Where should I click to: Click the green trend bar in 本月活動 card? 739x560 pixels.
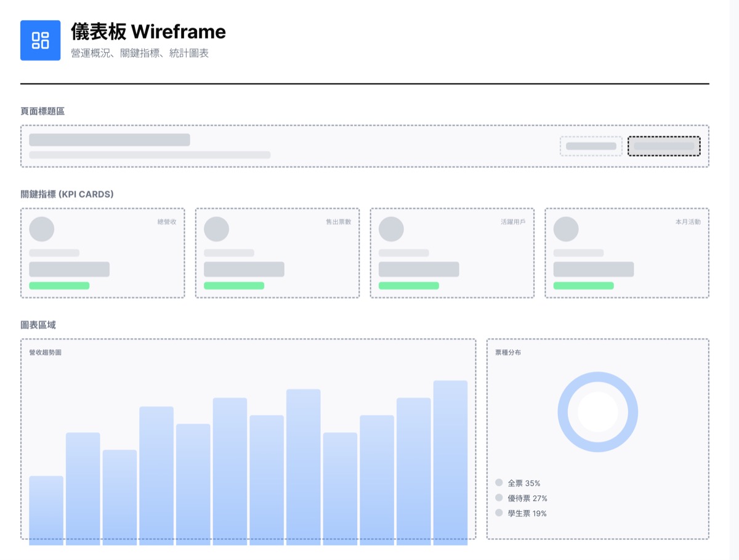click(584, 286)
